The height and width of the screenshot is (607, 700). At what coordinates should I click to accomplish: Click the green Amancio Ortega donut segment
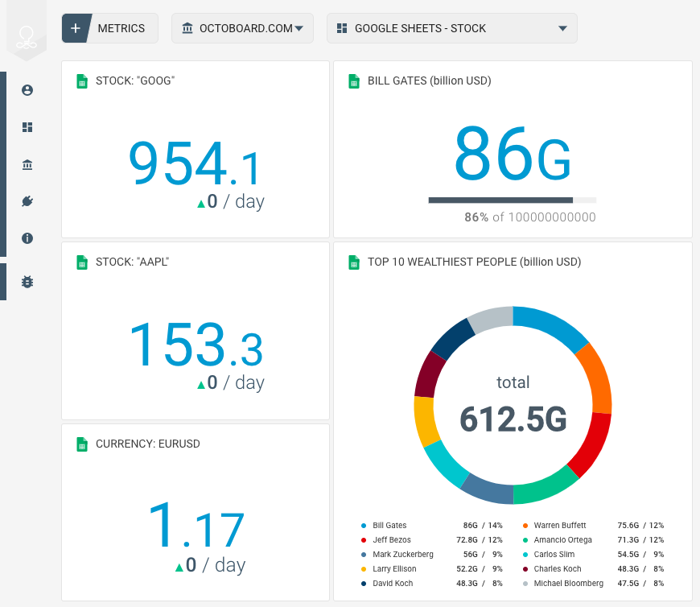(x=544, y=488)
